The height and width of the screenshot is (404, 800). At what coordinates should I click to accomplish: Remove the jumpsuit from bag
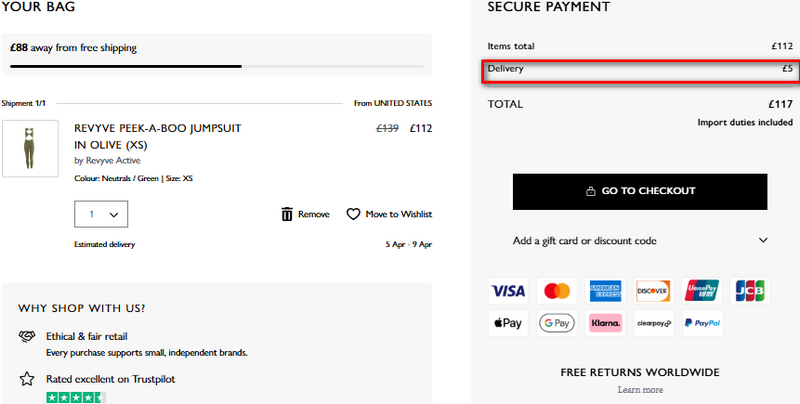(x=305, y=214)
